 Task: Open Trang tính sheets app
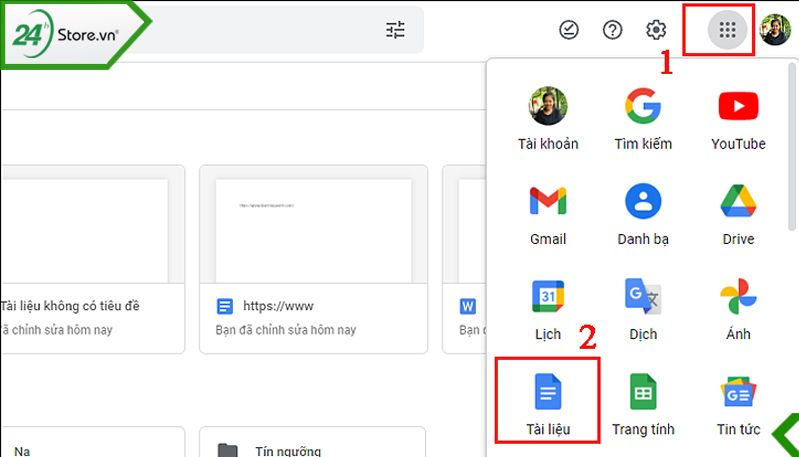[643, 404]
